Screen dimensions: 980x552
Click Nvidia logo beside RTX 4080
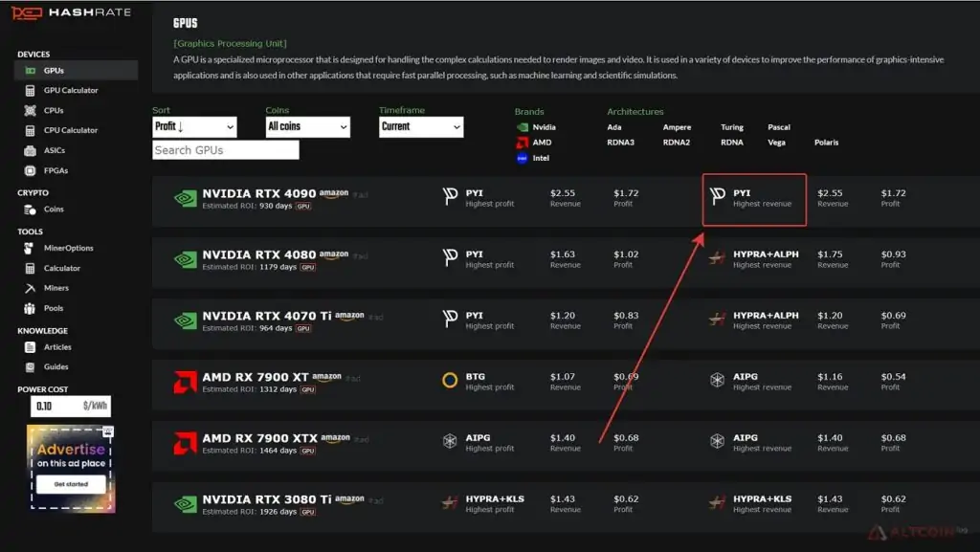pyautogui.click(x=185, y=260)
